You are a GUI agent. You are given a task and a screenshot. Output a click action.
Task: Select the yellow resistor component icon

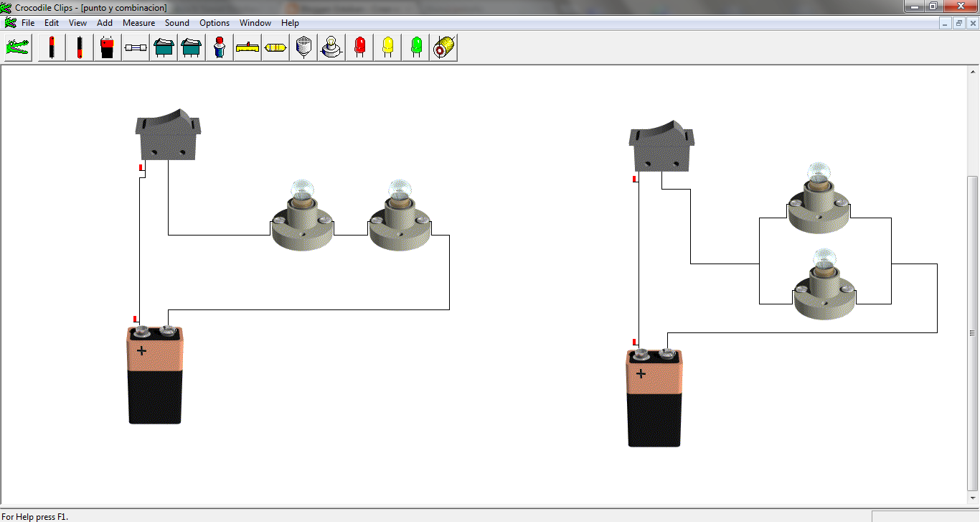275,48
